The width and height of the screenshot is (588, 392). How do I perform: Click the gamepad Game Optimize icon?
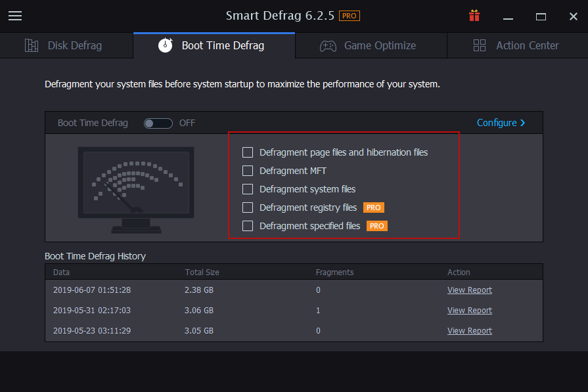pos(328,46)
